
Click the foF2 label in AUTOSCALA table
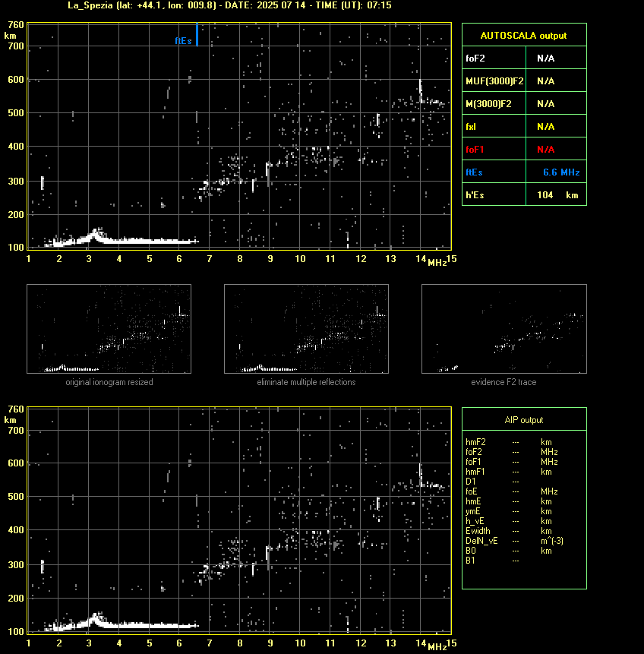point(475,58)
